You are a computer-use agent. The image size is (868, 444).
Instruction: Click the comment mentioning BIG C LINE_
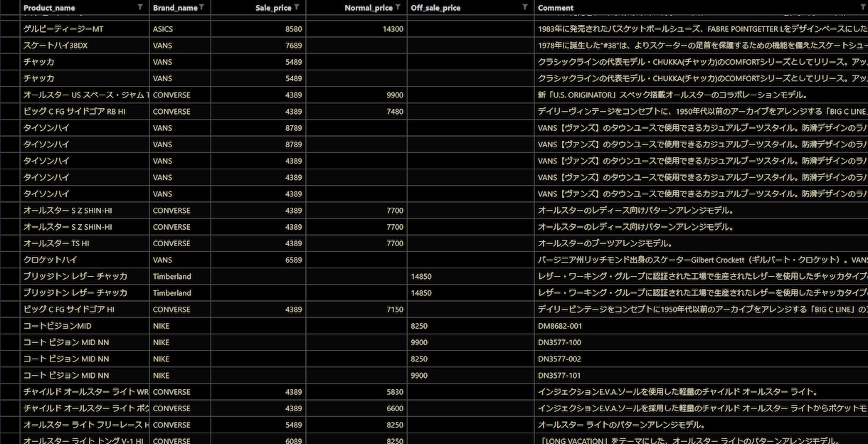tap(701, 112)
